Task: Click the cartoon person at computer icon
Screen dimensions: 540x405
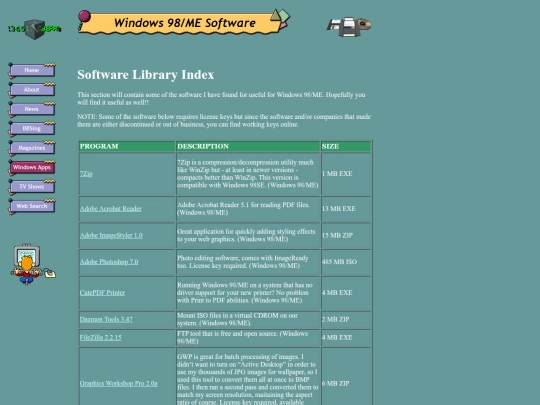Action: pyautogui.click(x=33, y=264)
